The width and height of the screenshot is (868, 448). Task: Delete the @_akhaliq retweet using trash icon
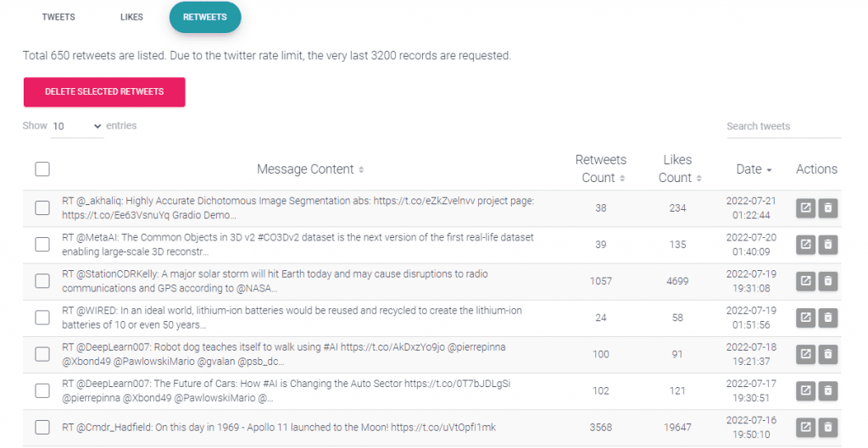coord(828,208)
